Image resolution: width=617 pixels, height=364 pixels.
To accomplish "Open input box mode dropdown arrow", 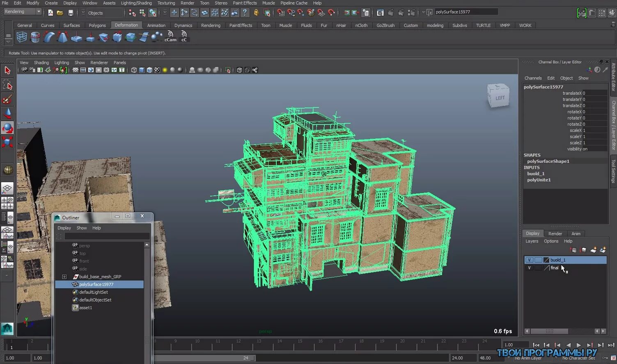I will pyautogui.click(x=424, y=12).
